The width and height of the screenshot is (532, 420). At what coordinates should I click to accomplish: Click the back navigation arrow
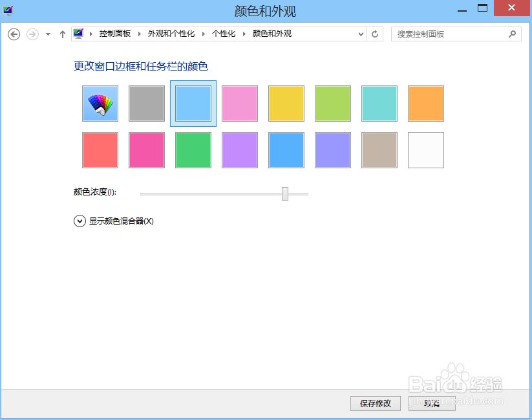click(x=14, y=34)
